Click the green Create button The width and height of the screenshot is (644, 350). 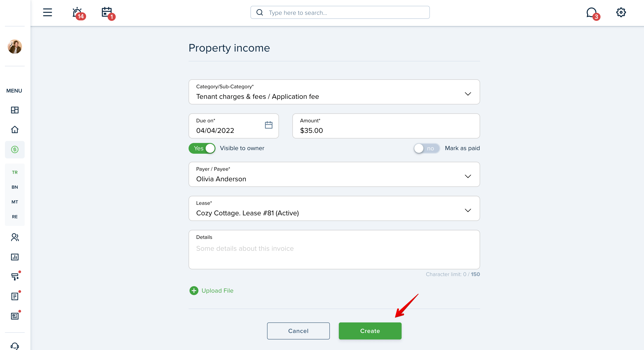pos(370,331)
